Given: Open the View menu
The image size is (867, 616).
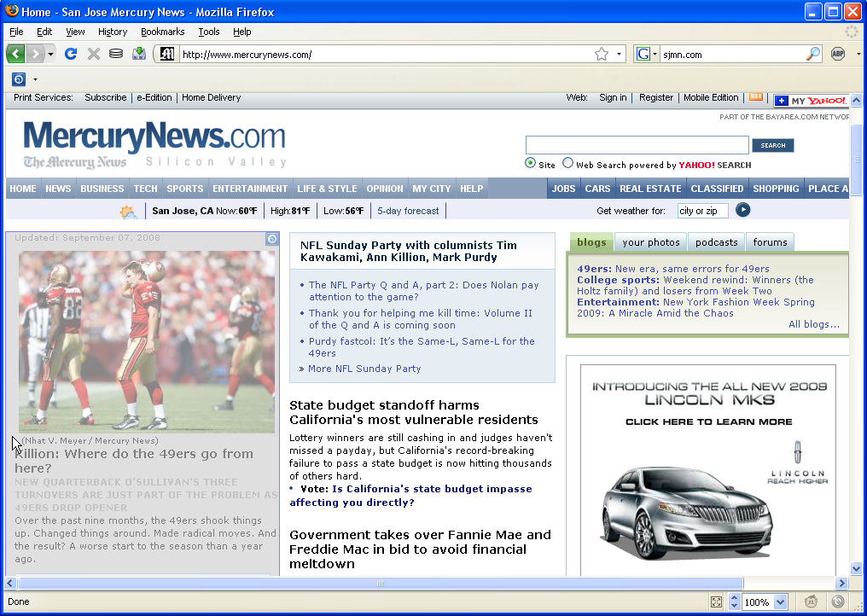Looking at the screenshot, I should (75, 32).
